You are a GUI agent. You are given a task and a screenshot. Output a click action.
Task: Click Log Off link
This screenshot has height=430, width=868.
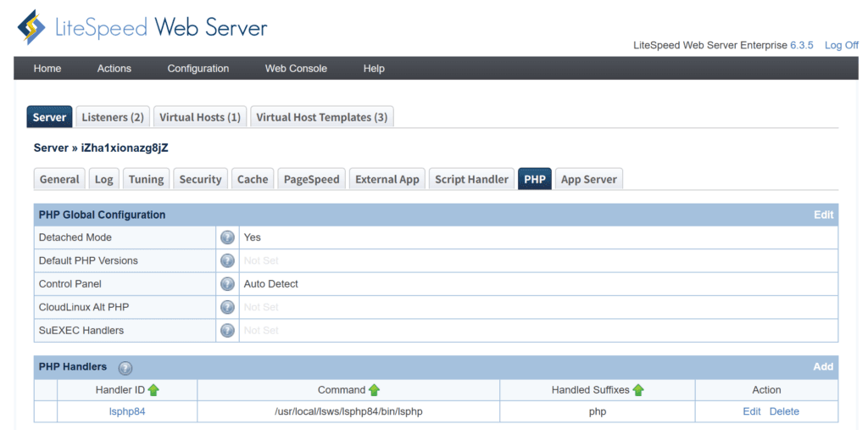pos(842,46)
